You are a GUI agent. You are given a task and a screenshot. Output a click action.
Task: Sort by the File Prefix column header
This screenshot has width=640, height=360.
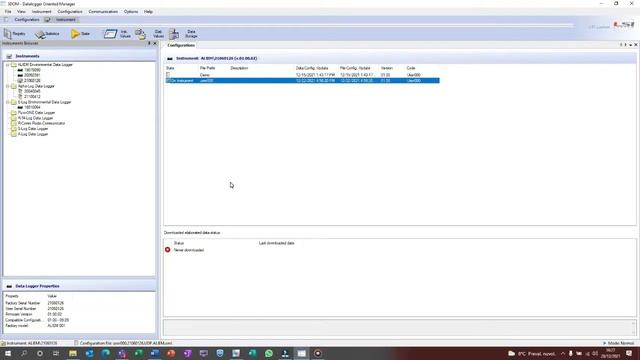click(207, 68)
